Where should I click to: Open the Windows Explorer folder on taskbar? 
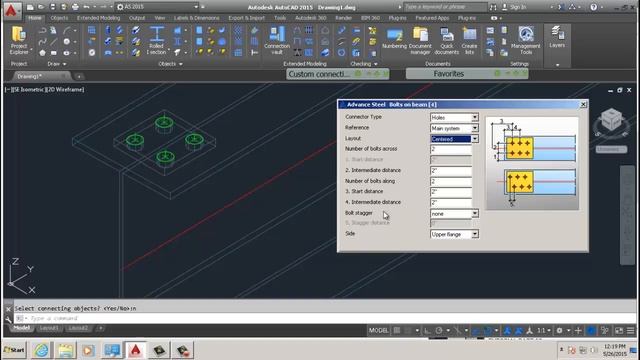pos(65,350)
